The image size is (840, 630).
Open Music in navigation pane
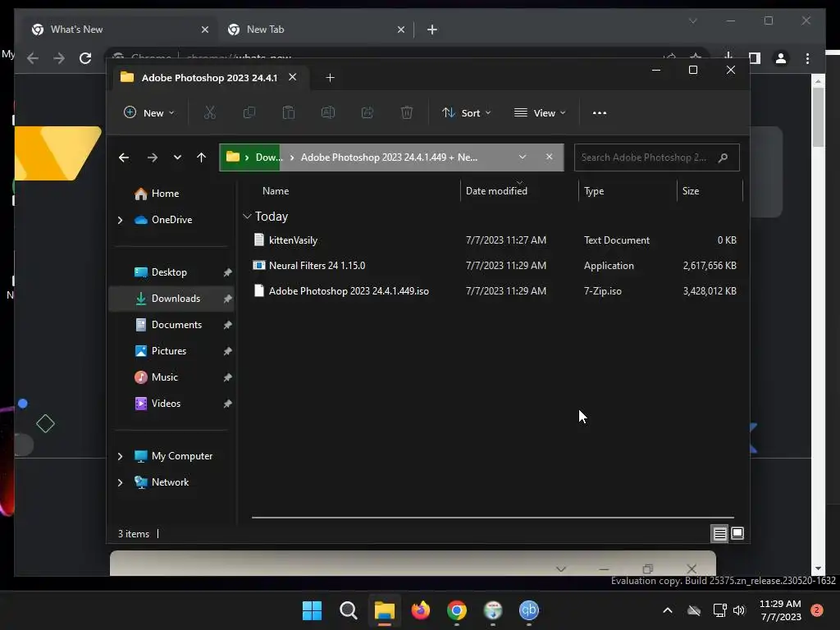(x=164, y=377)
